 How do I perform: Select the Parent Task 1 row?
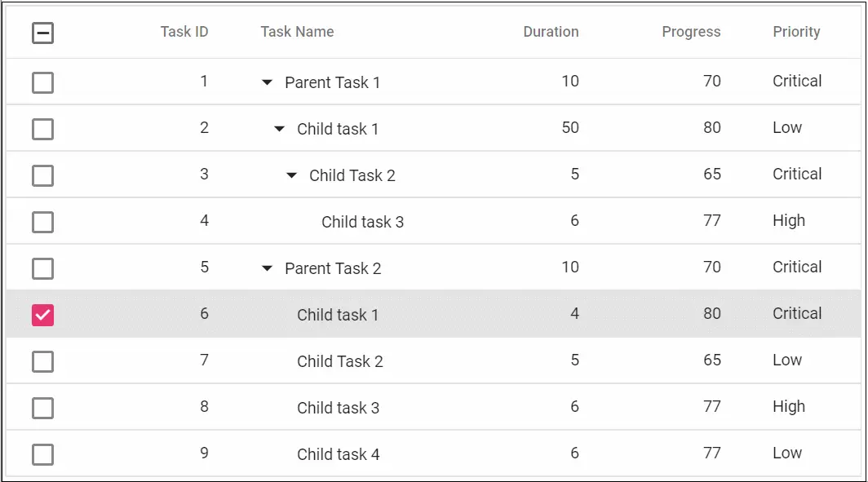[333, 82]
